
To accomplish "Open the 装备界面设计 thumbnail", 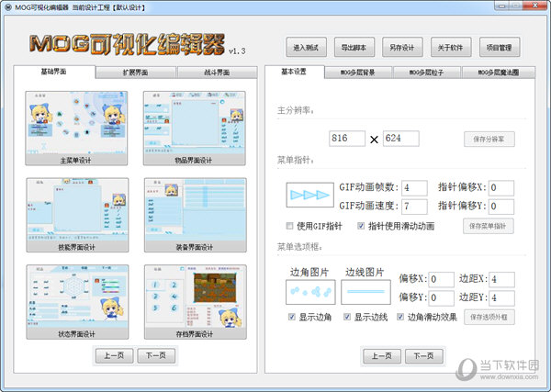I will coord(196,215).
